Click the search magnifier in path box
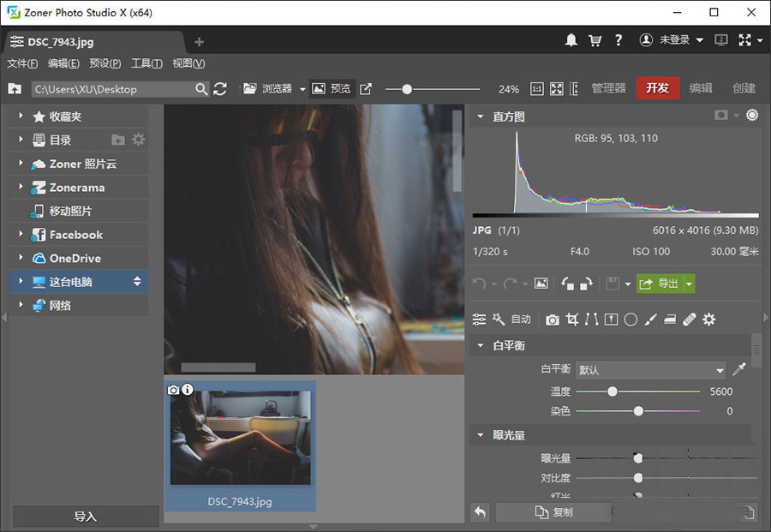The image size is (771, 532). [201, 89]
